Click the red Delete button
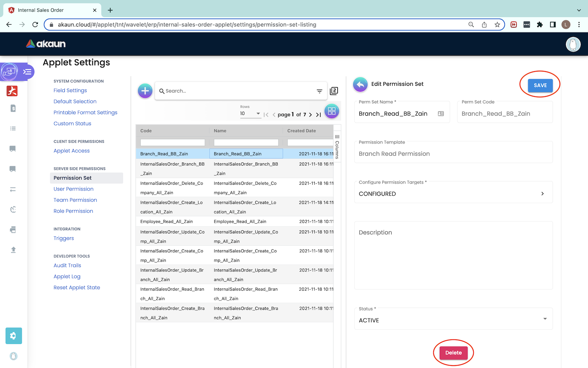Image resolution: width=588 pixels, height=368 pixels. click(453, 353)
